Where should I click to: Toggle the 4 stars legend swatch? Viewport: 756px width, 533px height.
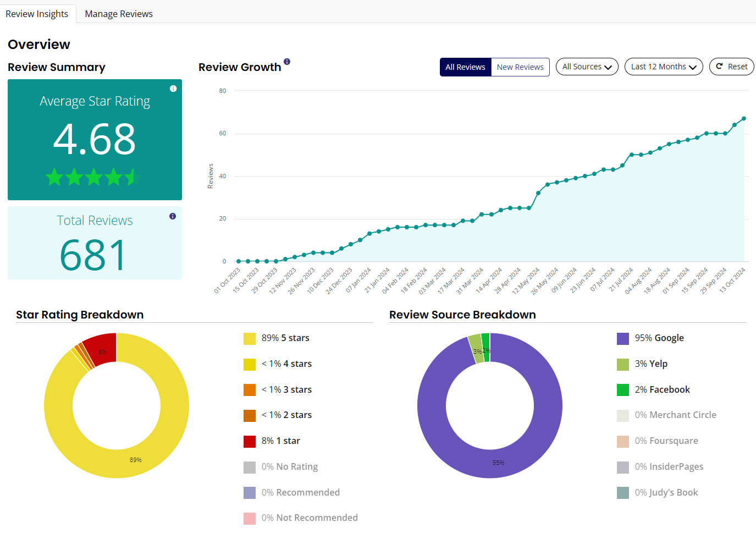tap(250, 364)
